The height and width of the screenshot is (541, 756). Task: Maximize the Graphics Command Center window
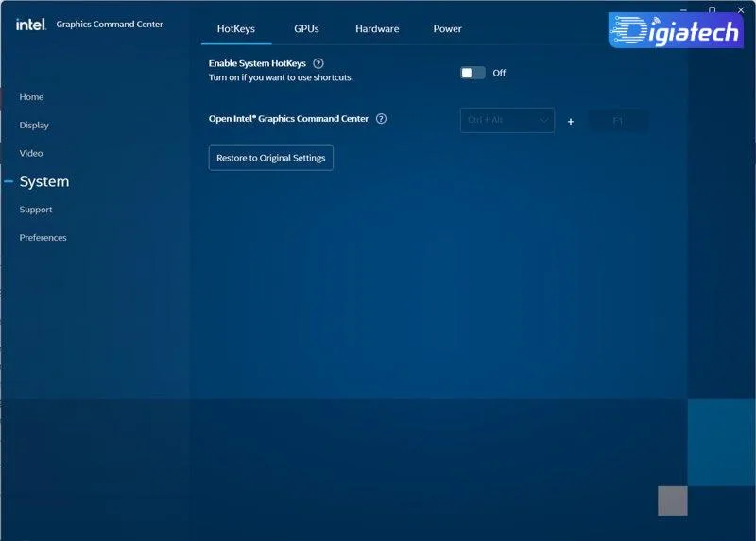(712, 9)
